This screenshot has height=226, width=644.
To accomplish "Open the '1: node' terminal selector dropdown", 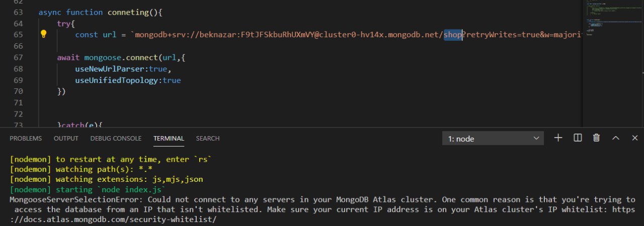I will [493, 139].
